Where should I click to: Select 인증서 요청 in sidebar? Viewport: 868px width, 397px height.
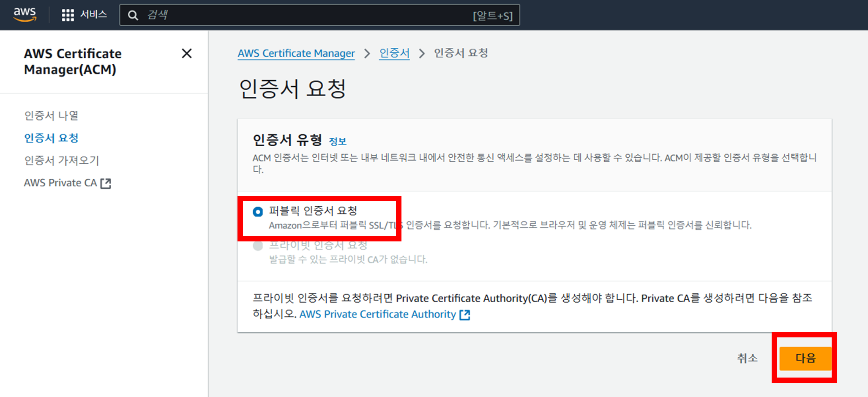tap(51, 138)
